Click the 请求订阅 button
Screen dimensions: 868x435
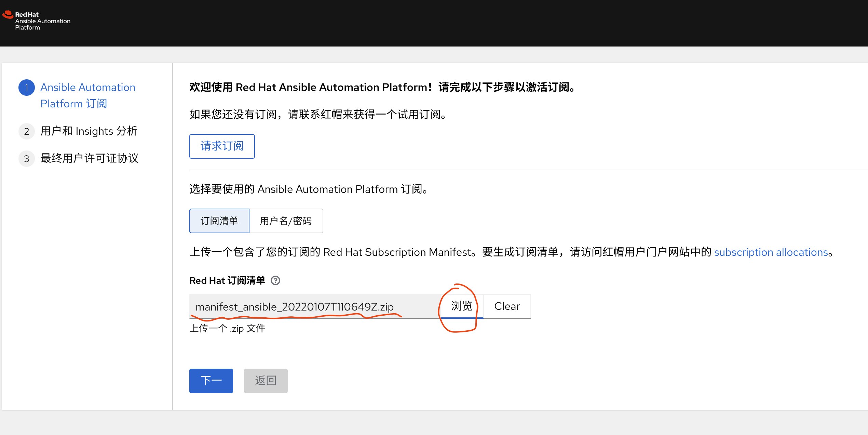pyautogui.click(x=222, y=146)
